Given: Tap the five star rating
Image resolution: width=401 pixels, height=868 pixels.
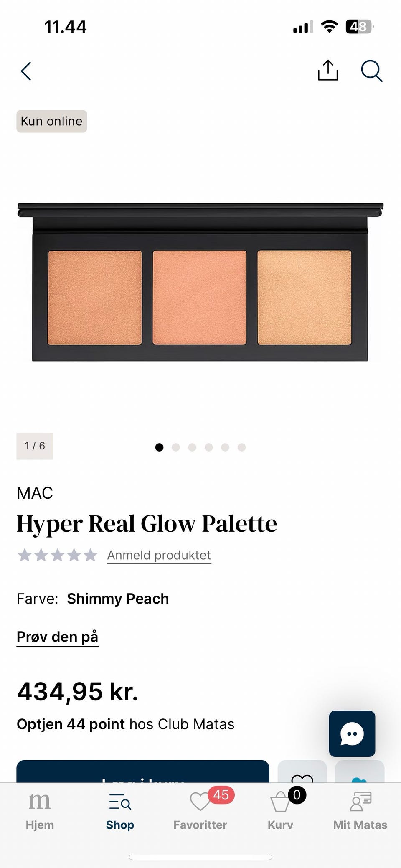Looking at the screenshot, I should point(57,555).
